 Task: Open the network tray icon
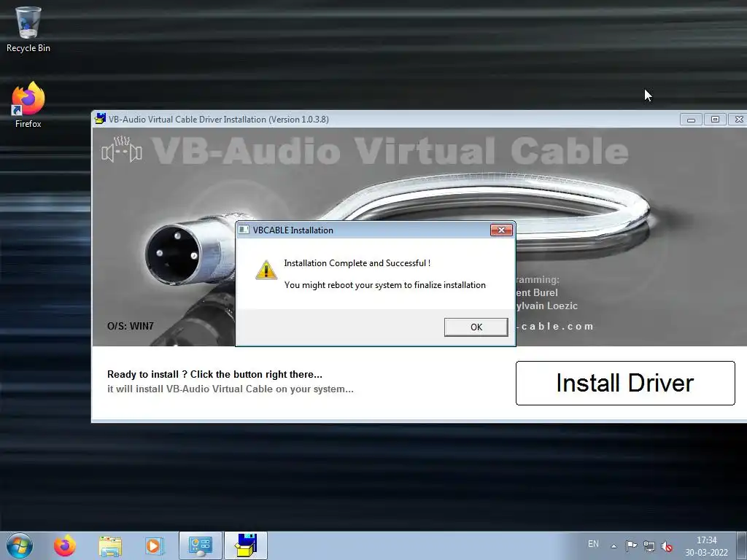(x=649, y=546)
